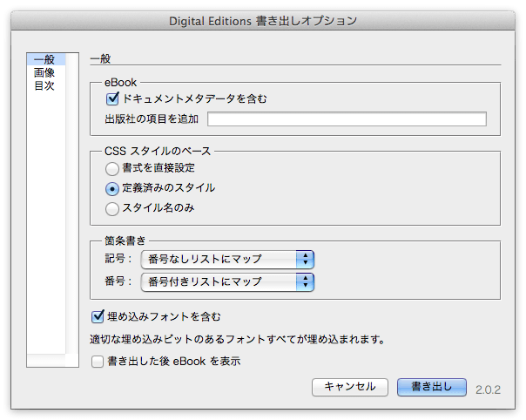Image resolution: width=526 pixels, height=420 pixels.
Task: Toggle 埋め込みフォントを含む checkbox
Action: click(x=98, y=316)
